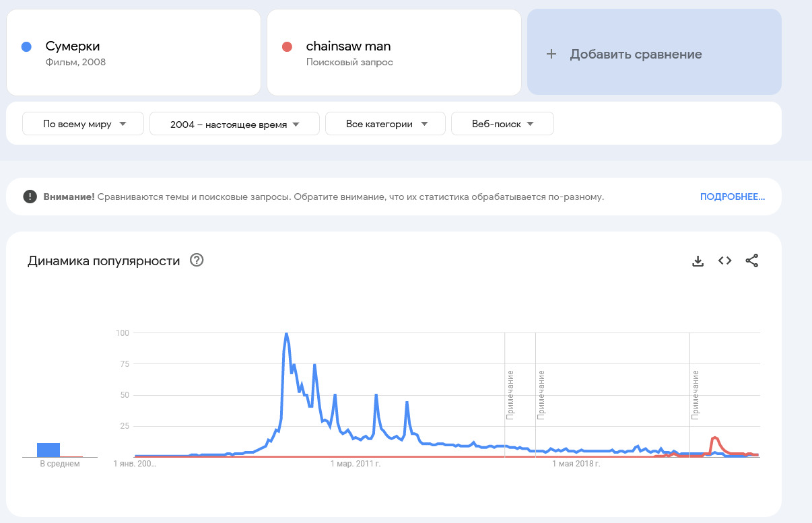
Task: Click the red dot beside chainsaw man
Action: 287,46
